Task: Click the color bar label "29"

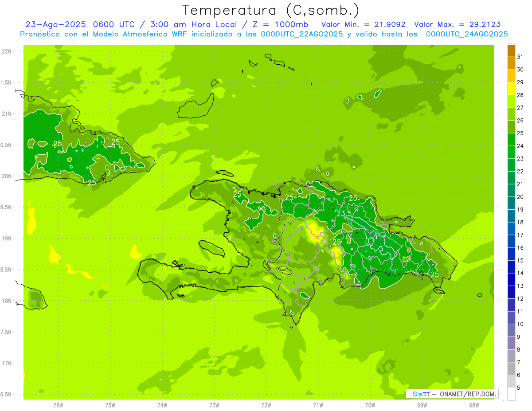Action: [x=520, y=82]
